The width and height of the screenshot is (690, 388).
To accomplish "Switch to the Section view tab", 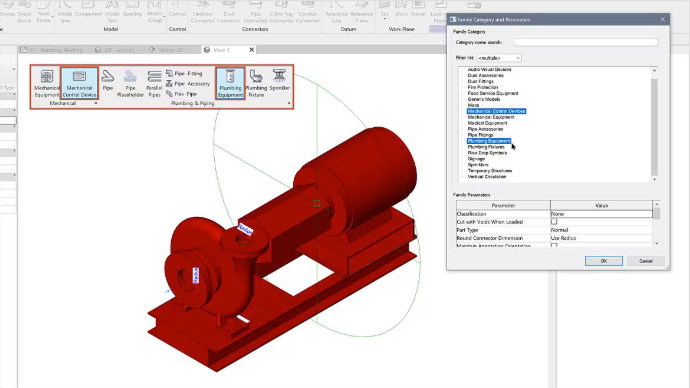I will tap(166, 50).
